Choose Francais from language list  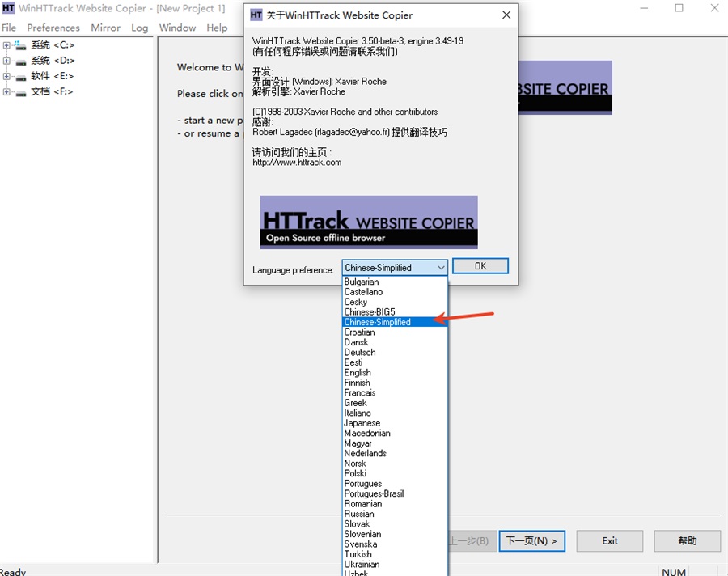tap(395, 392)
